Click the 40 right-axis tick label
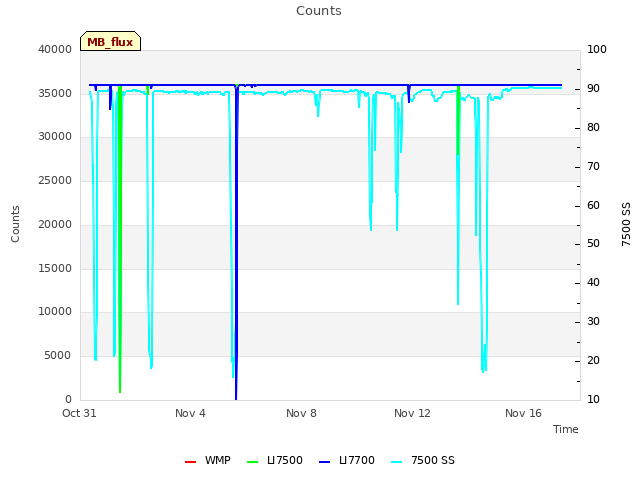The width and height of the screenshot is (640, 480). [593, 282]
